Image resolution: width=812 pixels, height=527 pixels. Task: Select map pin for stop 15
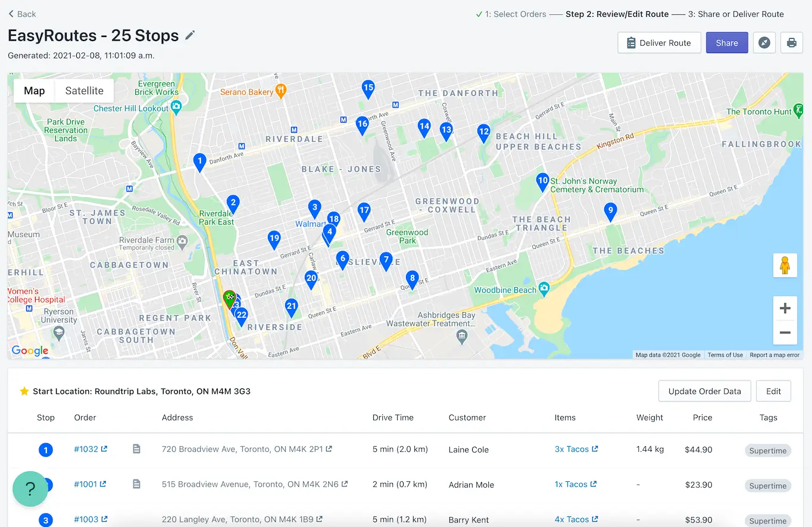[368, 89]
